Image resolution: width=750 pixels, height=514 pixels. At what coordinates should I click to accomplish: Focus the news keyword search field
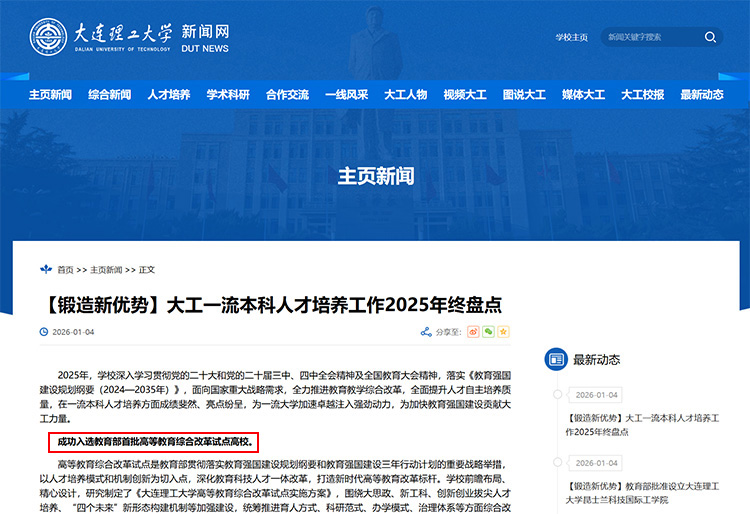[650, 37]
